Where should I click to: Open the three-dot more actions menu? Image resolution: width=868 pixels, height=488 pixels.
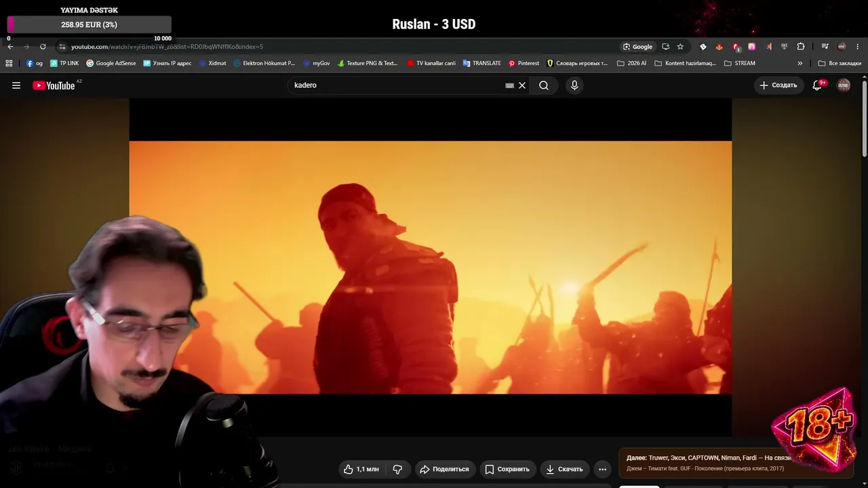pyautogui.click(x=602, y=469)
